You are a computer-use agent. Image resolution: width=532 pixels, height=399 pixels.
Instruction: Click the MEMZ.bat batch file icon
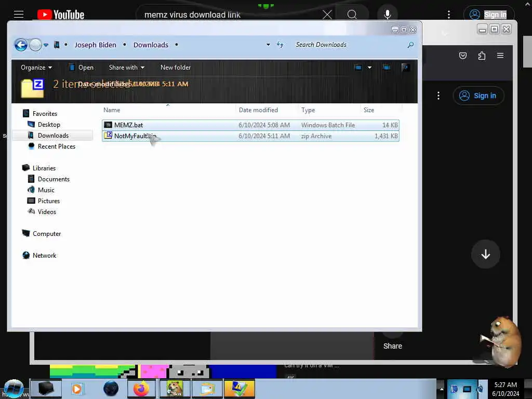[108, 125]
